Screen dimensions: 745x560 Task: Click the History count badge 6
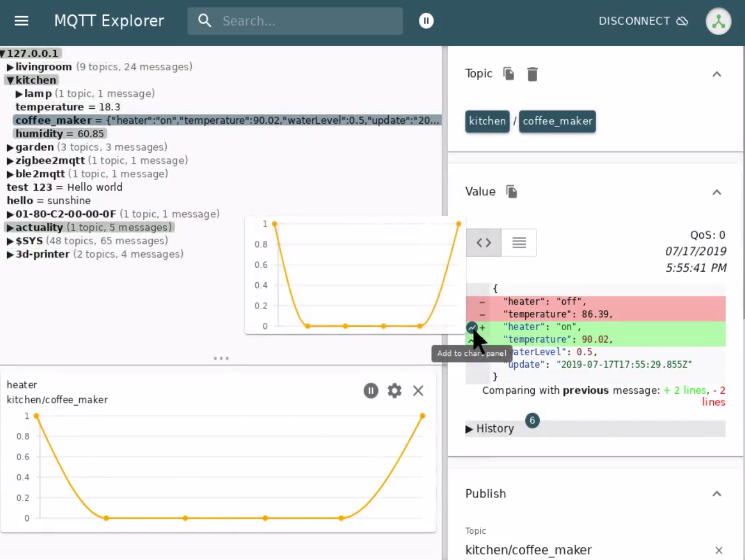(532, 420)
